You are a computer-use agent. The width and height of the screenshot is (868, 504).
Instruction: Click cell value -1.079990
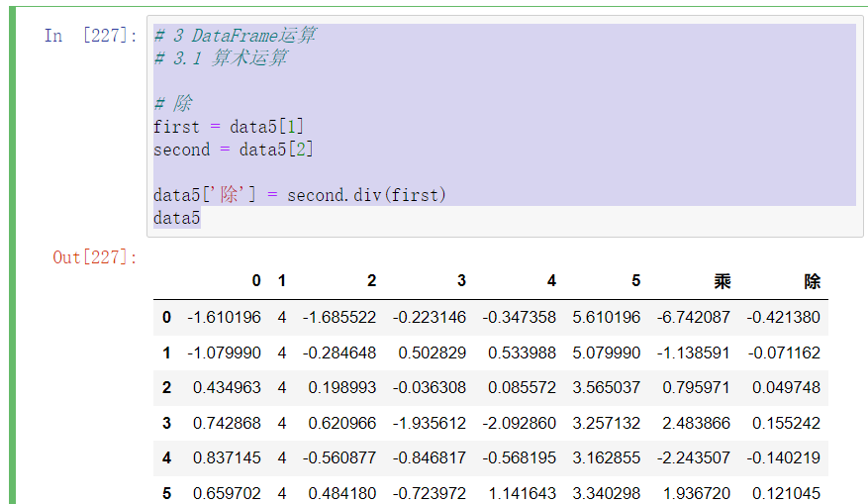click(x=224, y=353)
